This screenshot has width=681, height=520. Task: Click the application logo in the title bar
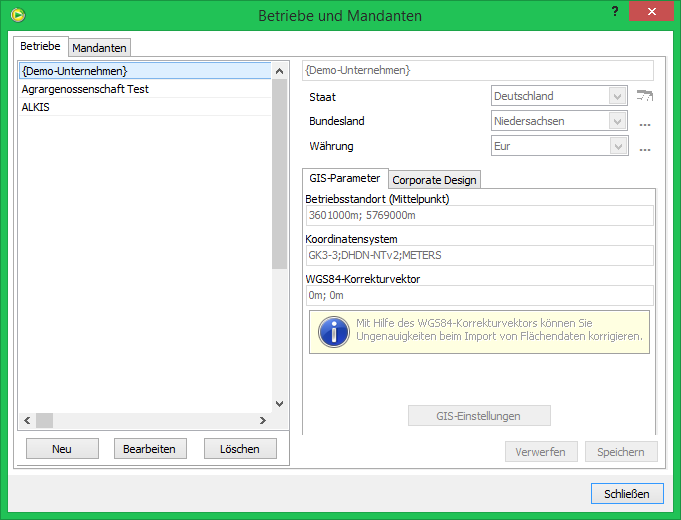(18, 15)
